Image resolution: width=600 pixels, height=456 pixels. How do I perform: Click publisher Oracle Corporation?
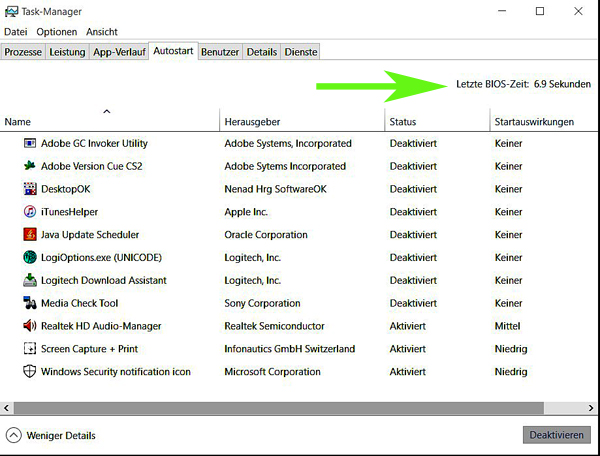click(266, 235)
